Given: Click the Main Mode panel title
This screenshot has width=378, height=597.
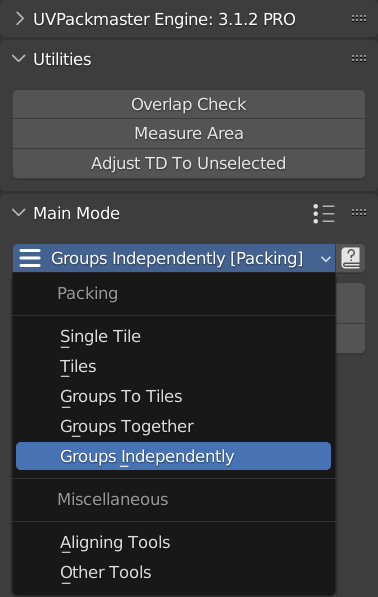Looking at the screenshot, I should pyautogui.click(x=77, y=213).
